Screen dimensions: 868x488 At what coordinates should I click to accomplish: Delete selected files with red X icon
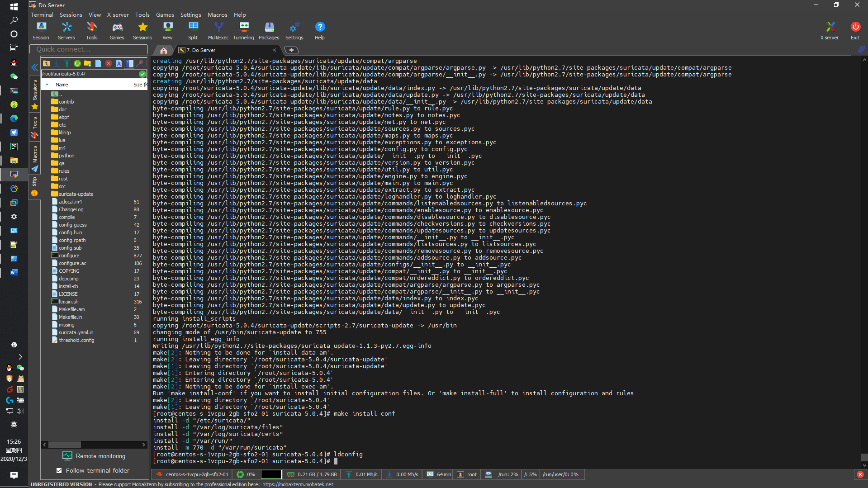[x=109, y=63]
